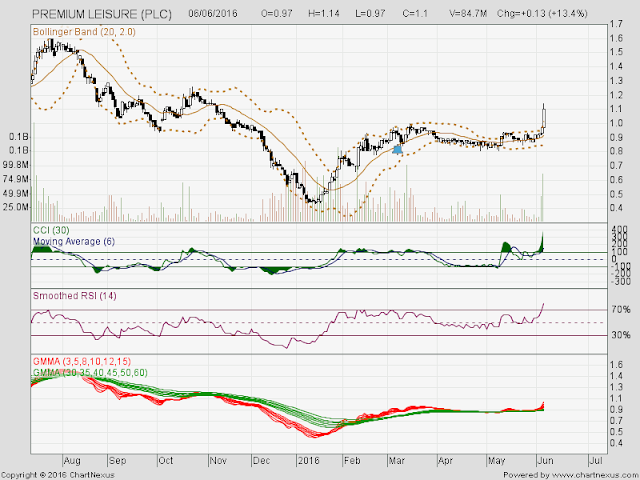640x480 pixels.
Task: Click the Oct label on time axis
Action: (x=165, y=461)
